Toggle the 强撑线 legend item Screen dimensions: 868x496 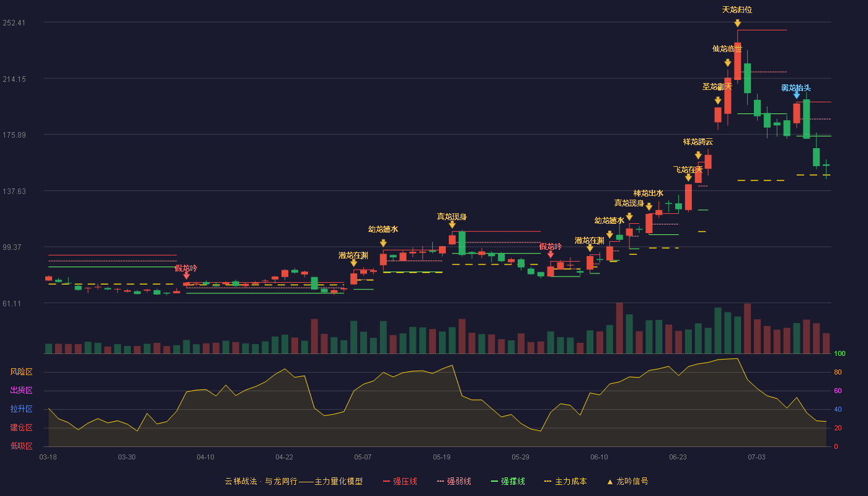(x=508, y=481)
